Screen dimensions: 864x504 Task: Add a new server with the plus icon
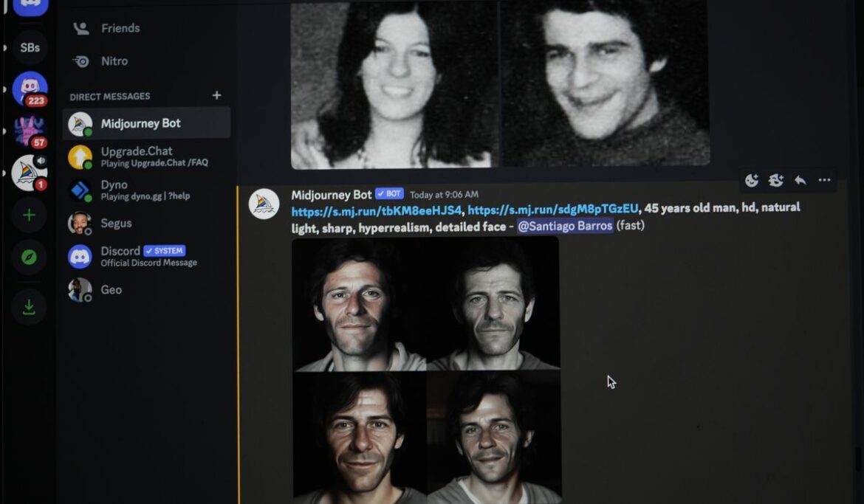[30, 215]
